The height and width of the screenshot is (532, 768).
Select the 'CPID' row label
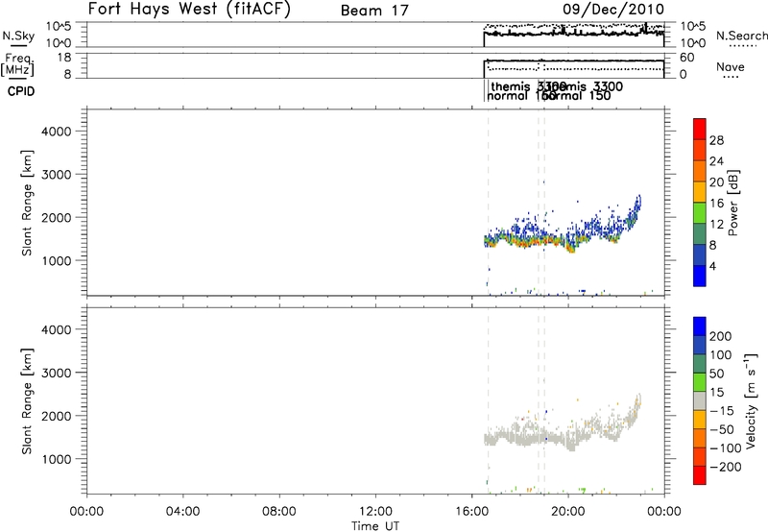[x=21, y=91]
